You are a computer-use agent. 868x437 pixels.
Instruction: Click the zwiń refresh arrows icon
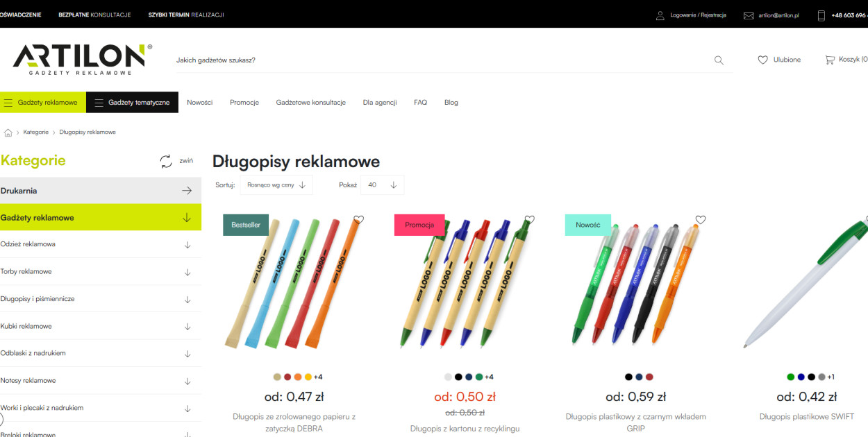[166, 161]
